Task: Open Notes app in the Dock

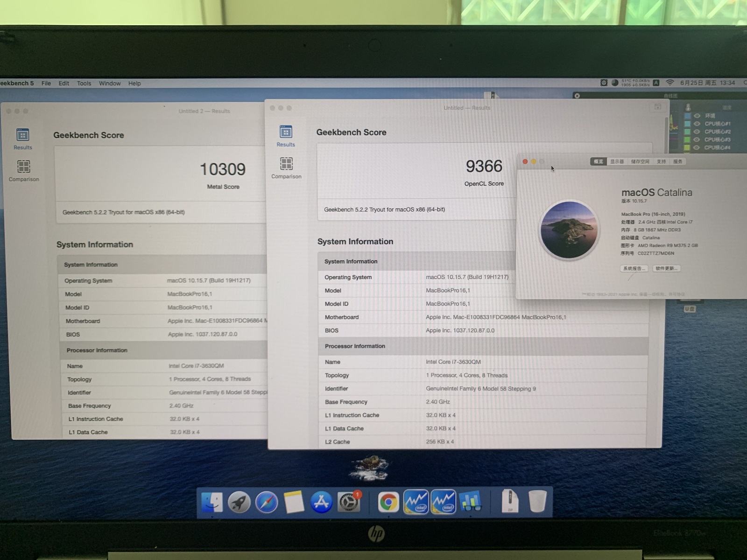Action: pos(294,503)
